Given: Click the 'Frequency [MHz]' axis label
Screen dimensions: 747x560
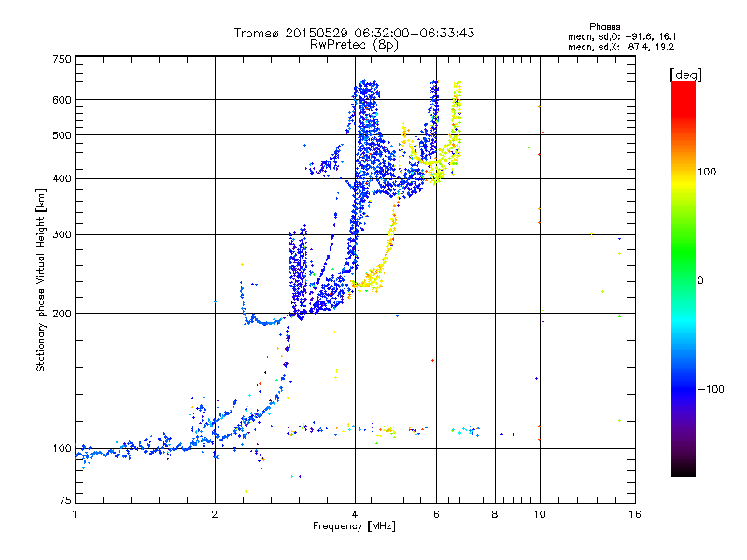Looking at the screenshot, I should [354, 526].
